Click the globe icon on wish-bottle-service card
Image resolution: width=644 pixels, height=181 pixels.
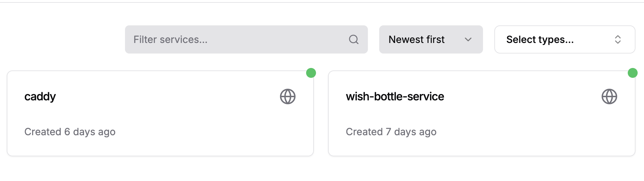coord(609,96)
